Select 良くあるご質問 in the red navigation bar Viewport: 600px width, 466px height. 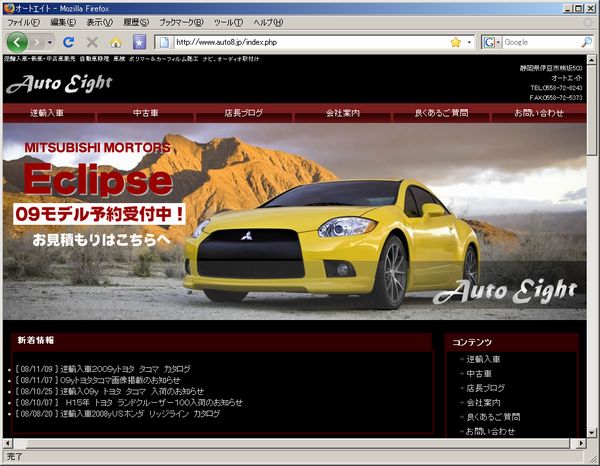pyautogui.click(x=441, y=113)
